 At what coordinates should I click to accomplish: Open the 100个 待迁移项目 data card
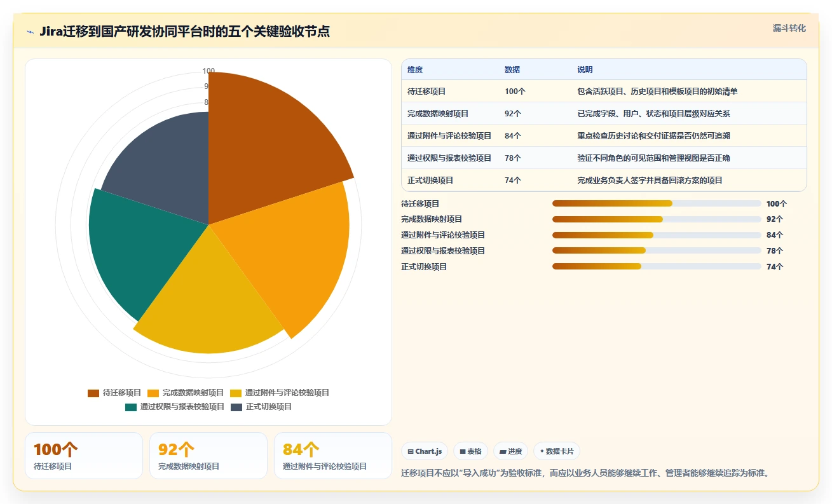pyautogui.click(x=84, y=456)
